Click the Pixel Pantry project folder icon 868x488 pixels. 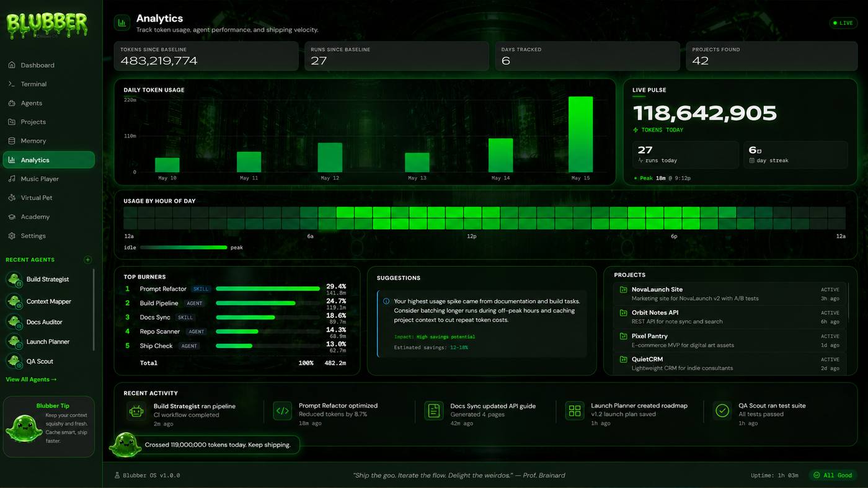(623, 336)
